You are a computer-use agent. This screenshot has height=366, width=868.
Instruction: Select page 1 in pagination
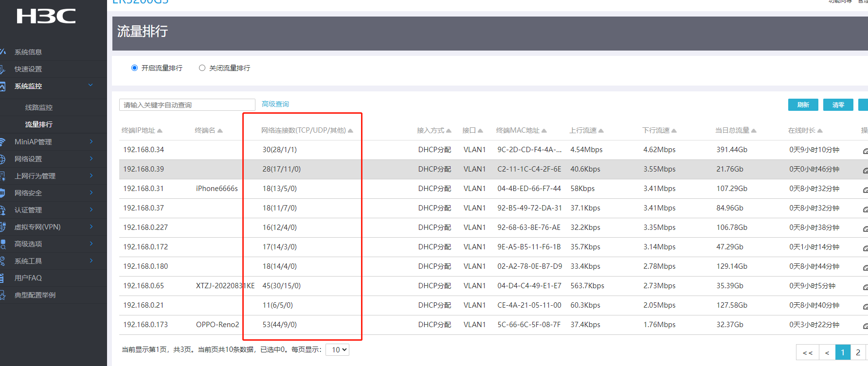click(843, 352)
